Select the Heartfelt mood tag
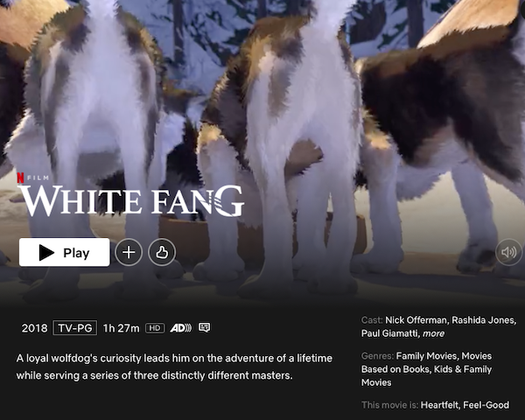 coord(439,405)
